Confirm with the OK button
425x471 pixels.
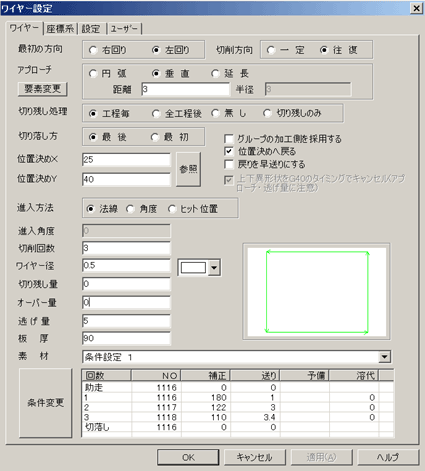[188, 457]
